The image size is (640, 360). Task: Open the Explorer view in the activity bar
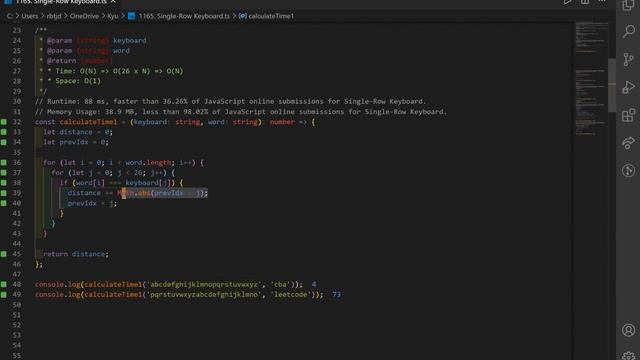pyautogui.click(x=628, y=5)
